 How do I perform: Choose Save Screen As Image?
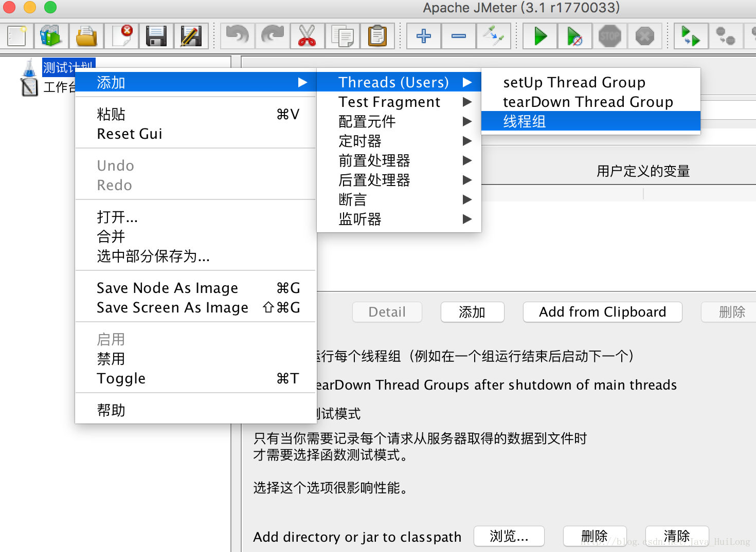tap(195, 307)
